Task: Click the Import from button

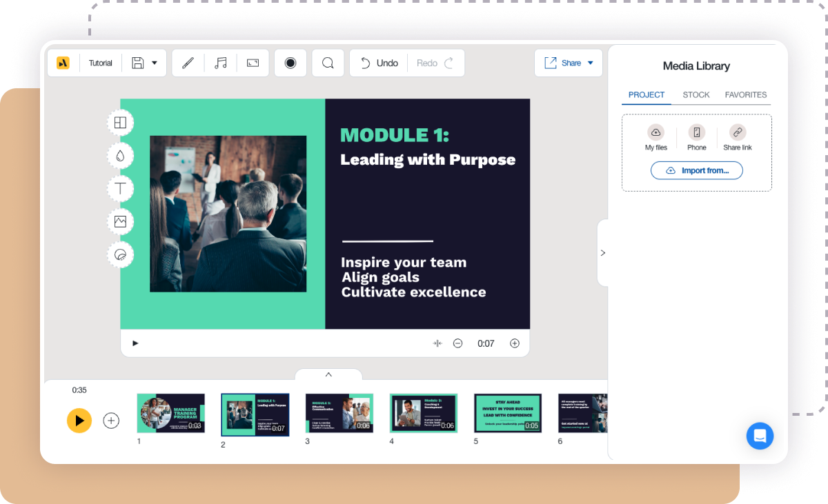Action: 696,170
